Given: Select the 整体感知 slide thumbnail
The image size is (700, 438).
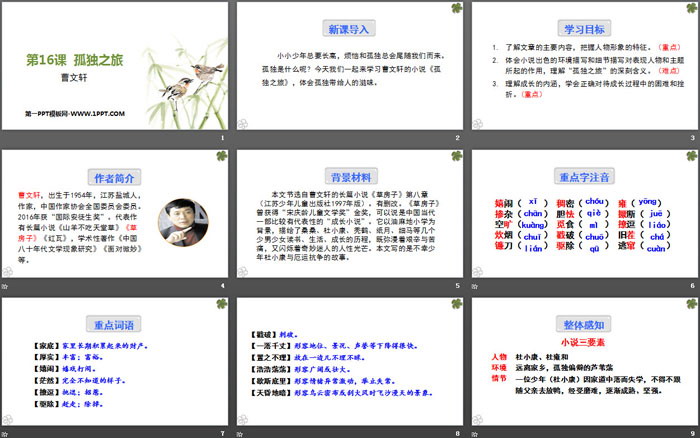Looking at the screenshot, I should point(584,361).
